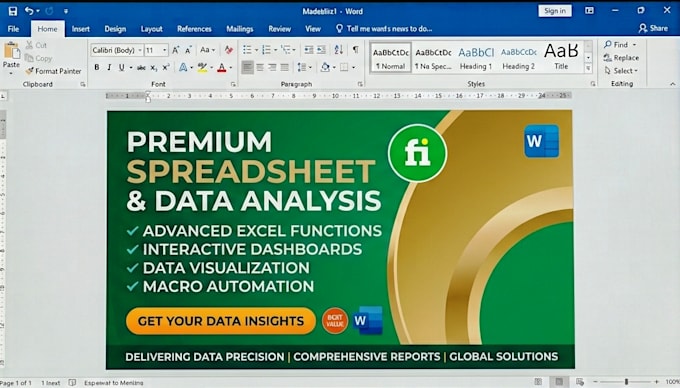Open the font size dropdown showing 11

tap(165, 50)
